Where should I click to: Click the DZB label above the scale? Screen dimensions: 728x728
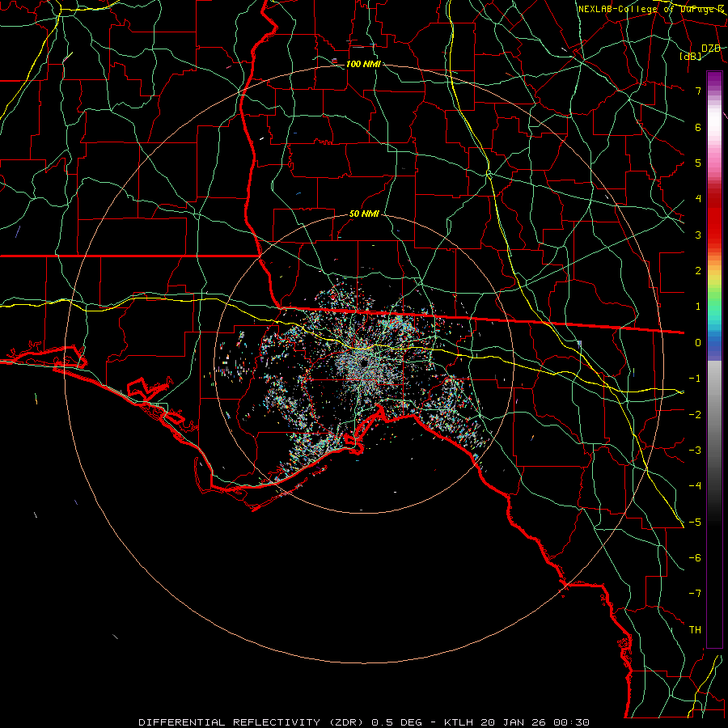(711, 49)
